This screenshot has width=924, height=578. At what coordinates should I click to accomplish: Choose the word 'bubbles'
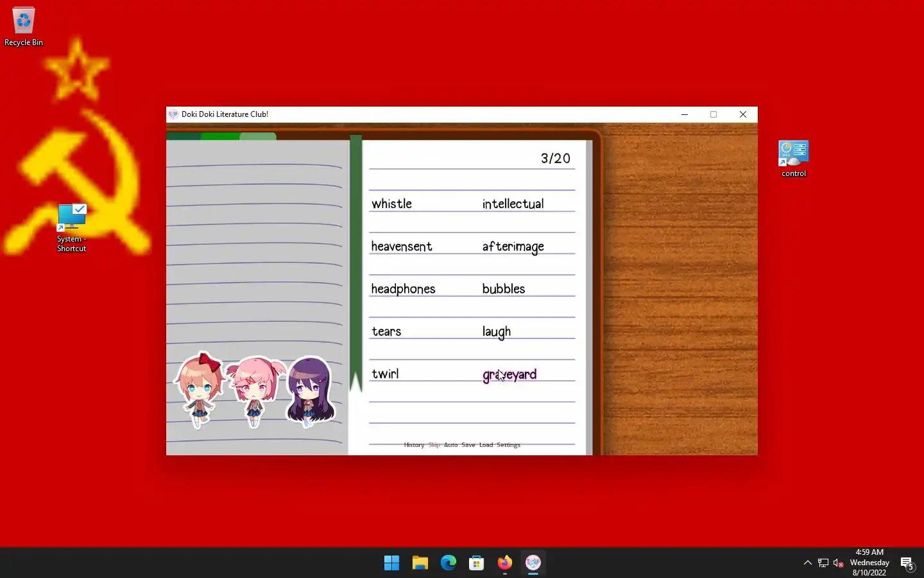504,289
